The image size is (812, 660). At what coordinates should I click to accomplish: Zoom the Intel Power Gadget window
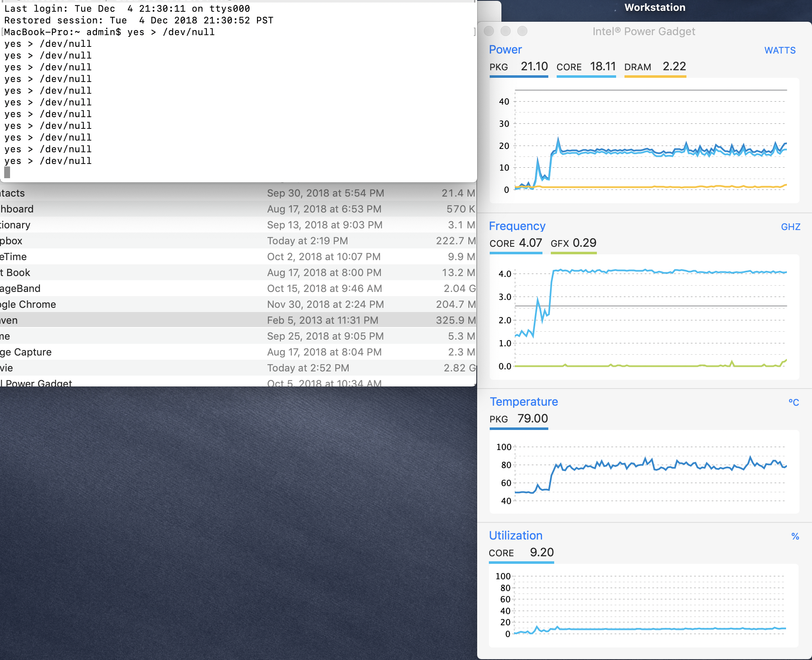click(522, 31)
